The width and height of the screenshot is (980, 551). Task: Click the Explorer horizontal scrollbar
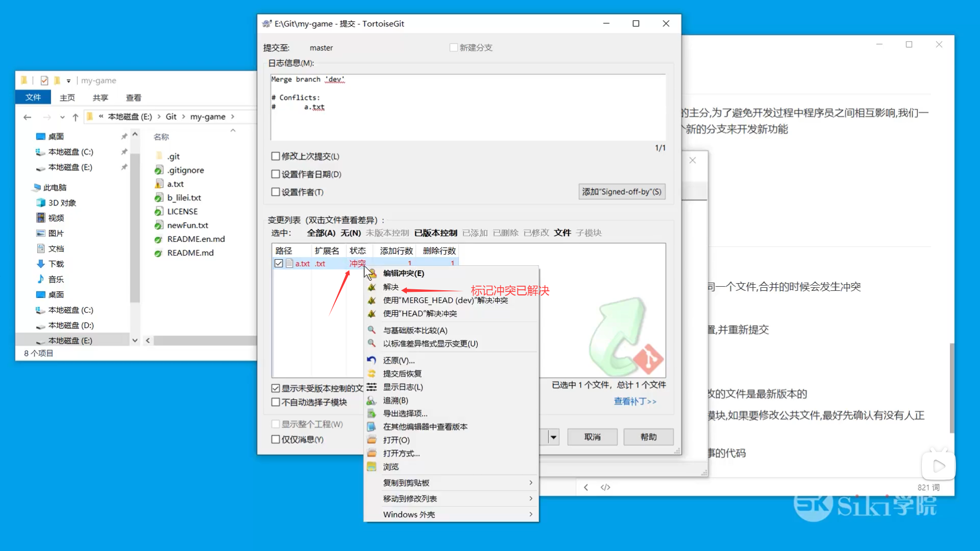pyautogui.click(x=204, y=340)
